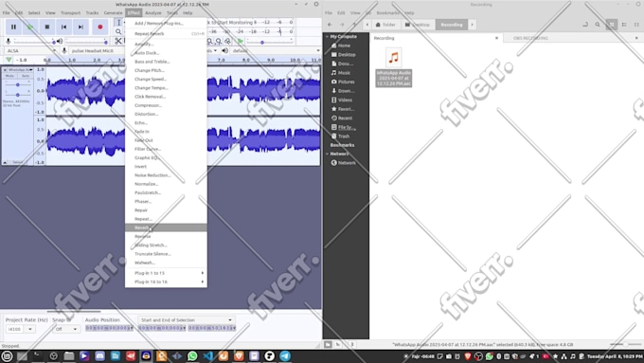This screenshot has height=363, width=644.
Task: Pause playback in Audacity
Action: [x=13, y=27]
